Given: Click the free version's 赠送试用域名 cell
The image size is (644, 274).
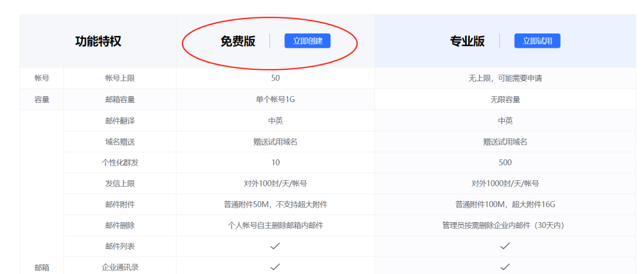Looking at the screenshot, I should point(275,142).
